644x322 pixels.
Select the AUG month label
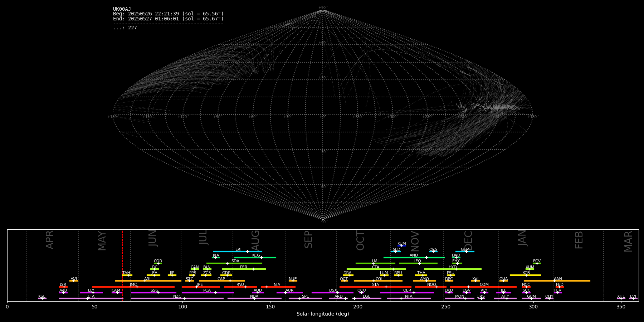[255, 240]
